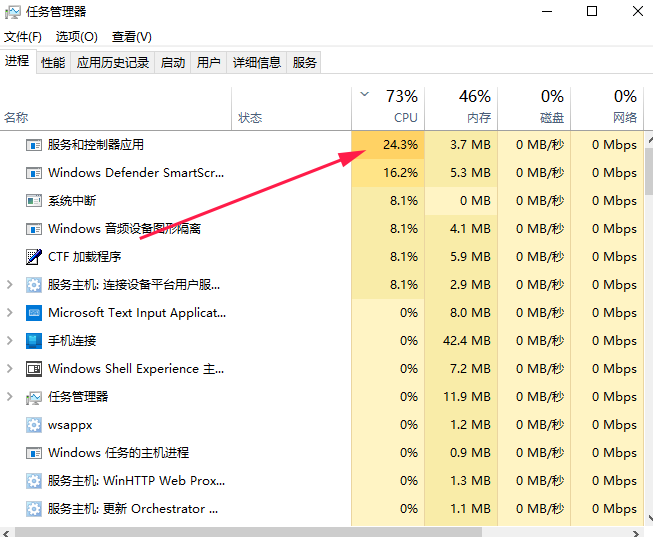Sort by the 0% 磁盘 column header
Image resolution: width=653 pixels, height=537 pixels.
pos(534,109)
